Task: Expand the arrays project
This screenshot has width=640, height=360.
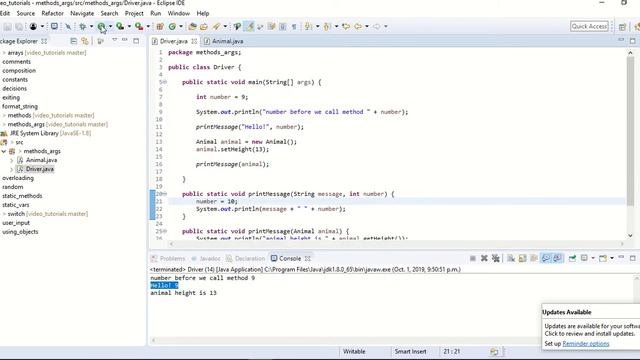Action: coord(4,53)
